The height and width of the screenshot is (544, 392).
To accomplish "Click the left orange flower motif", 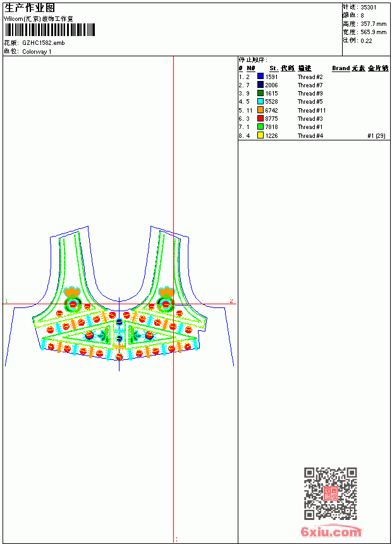I will pos(72,292).
